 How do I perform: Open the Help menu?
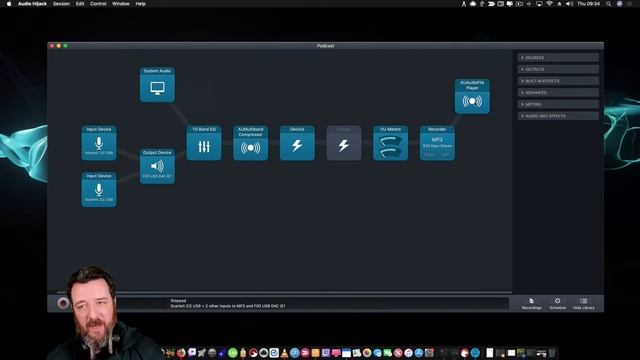point(140,4)
